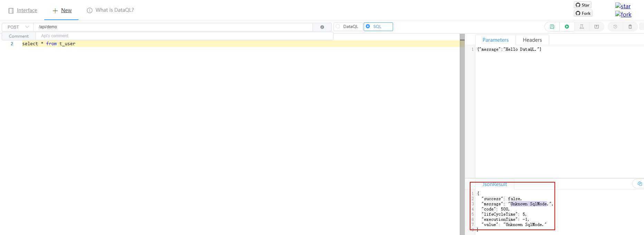
Task: Click the /api/demo path input field
Action: pyautogui.click(x=173, y=27)
